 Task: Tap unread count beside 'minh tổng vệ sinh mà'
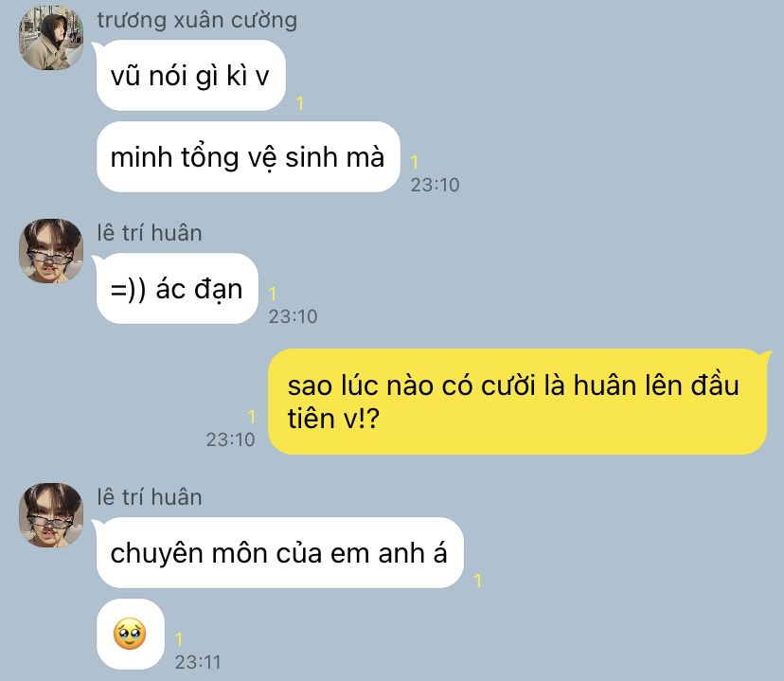click(x=414, y=162)
